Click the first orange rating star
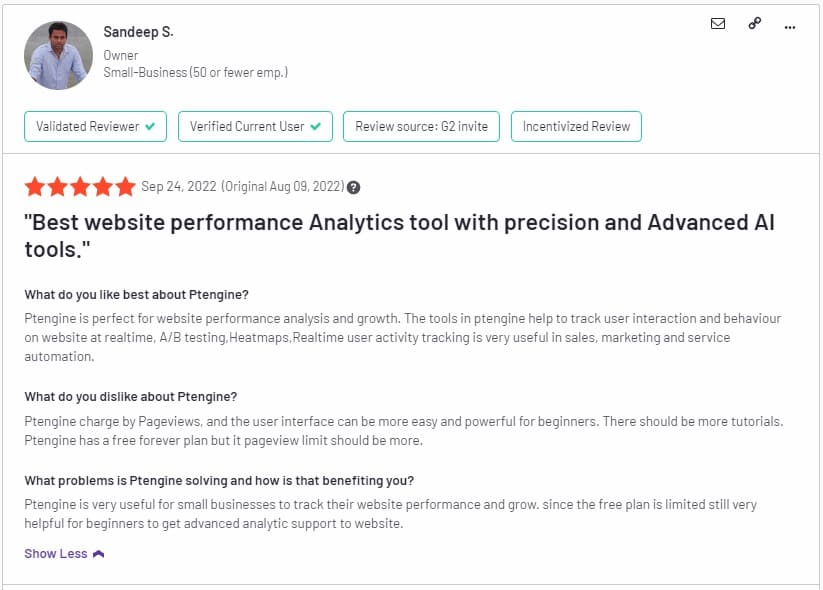Viewport: 823px width, 590px height. pos(35,186)
